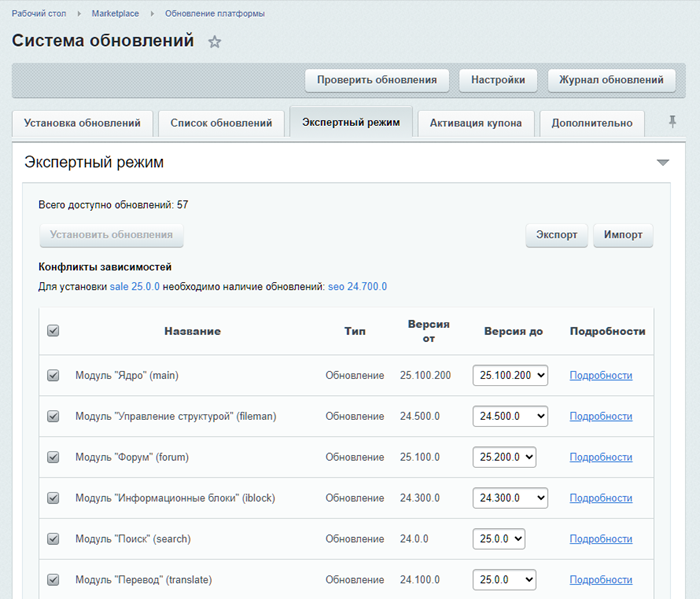Switch to Установка обновлений tab
This screenshot has height=599, width=700.
pos(82,123)
